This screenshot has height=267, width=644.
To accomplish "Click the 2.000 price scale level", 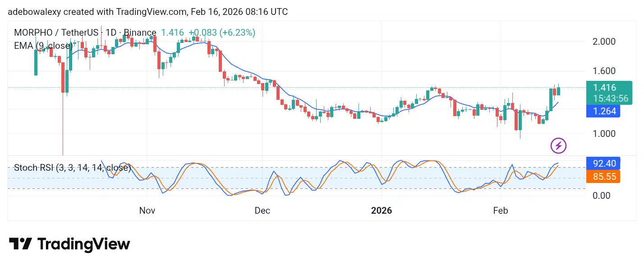I will click(x=604, y=42).
